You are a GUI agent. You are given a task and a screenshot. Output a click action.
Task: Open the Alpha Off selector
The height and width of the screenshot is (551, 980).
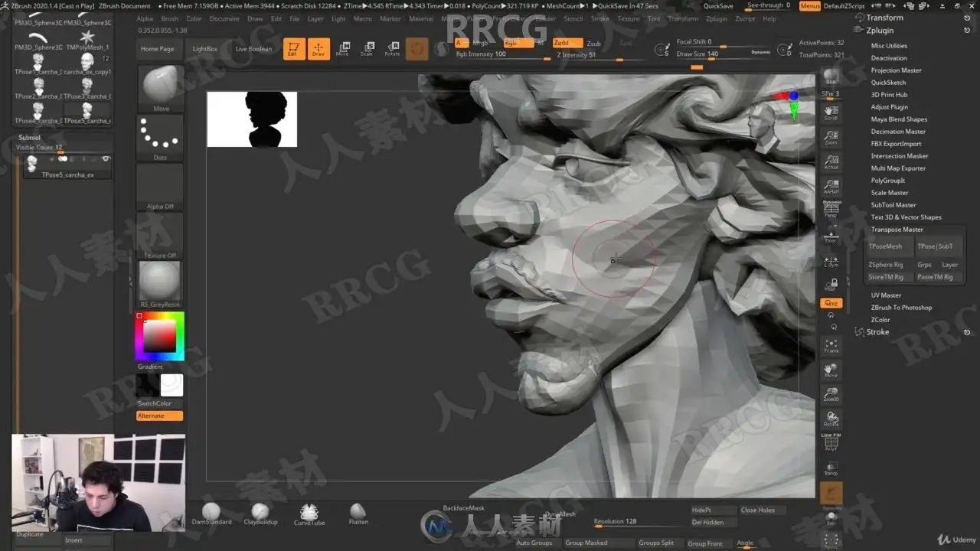160,187
